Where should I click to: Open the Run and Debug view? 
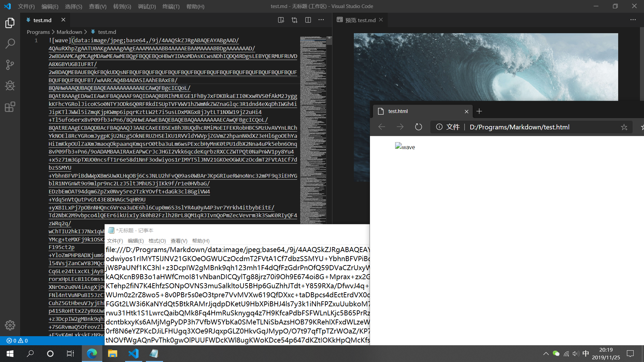click(x=10, y=86)
